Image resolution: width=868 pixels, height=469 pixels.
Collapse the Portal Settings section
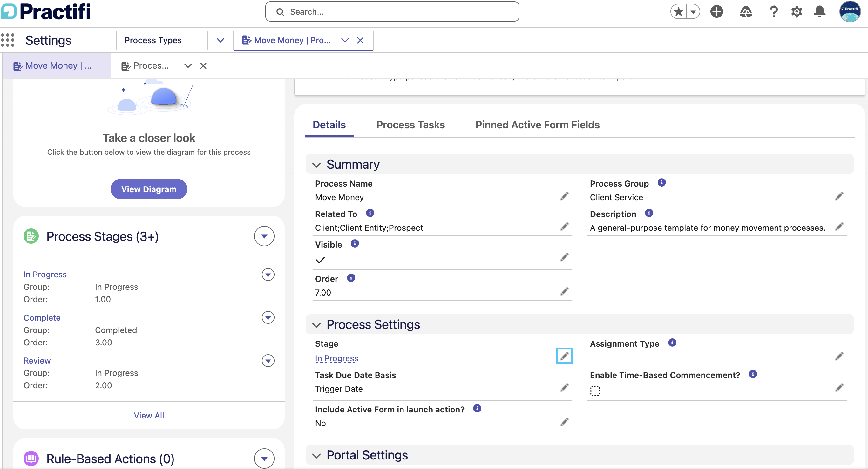pos(316,456)
